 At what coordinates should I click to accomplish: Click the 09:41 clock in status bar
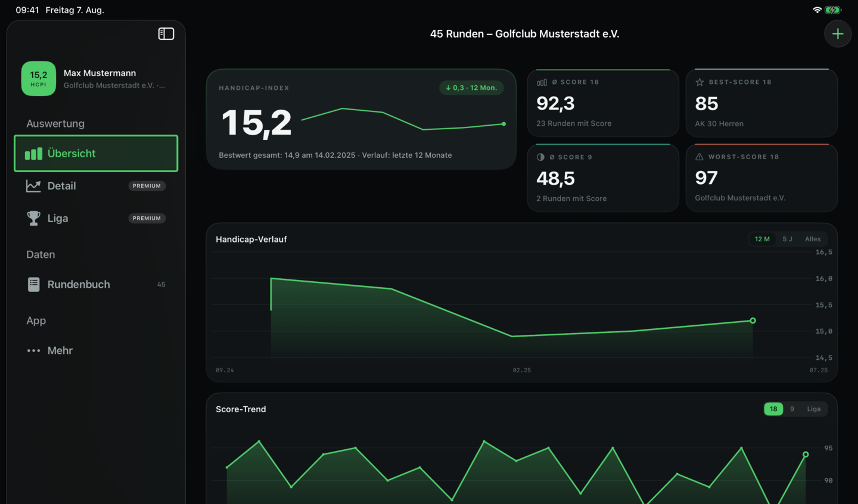[27, 10]
